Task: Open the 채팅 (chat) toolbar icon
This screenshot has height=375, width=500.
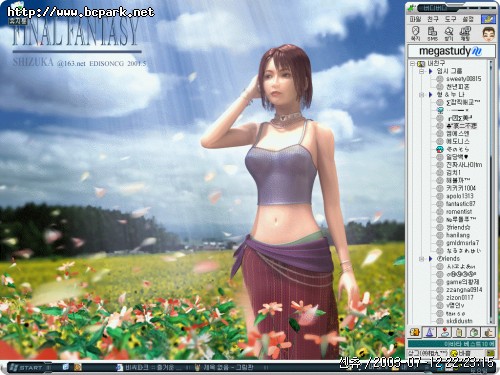Action: point(465,33)
